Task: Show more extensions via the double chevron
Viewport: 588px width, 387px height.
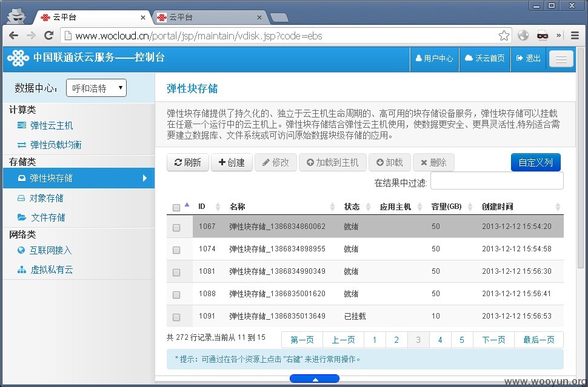Action: (x=559, y=35)
